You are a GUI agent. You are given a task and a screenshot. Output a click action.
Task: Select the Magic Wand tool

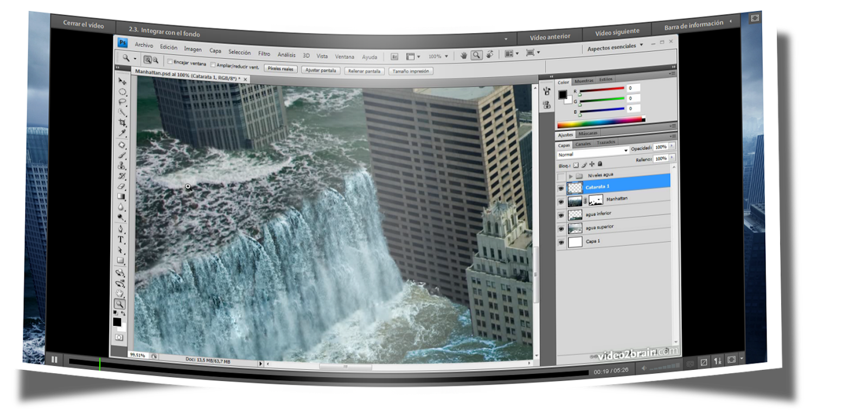tap(123, 112)
